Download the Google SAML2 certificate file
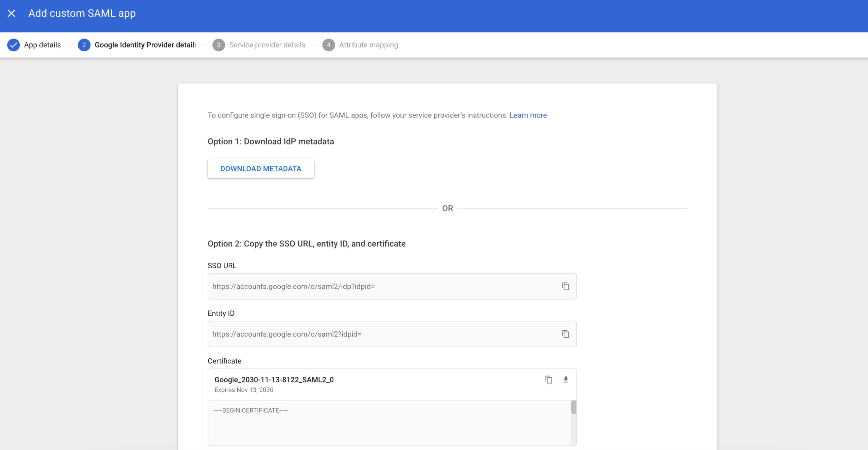Viewport: 868px width, 450px height. coord(566,380)
